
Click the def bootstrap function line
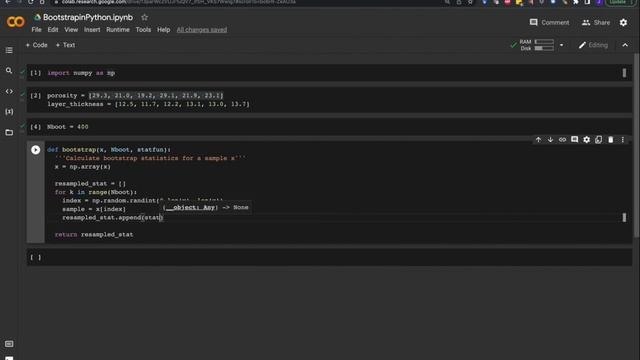coord(109,150)
